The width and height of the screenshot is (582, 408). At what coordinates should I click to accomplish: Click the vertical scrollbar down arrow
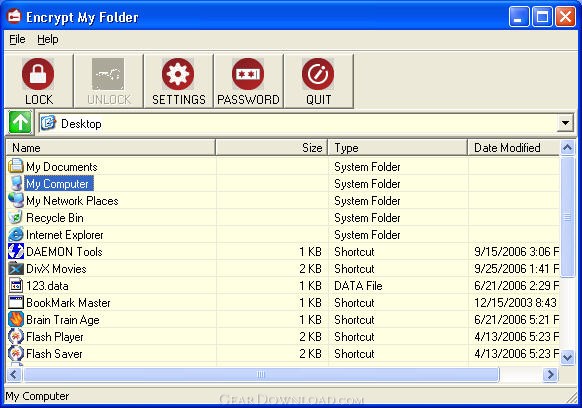pyautogui.click(x=567, y=358)
